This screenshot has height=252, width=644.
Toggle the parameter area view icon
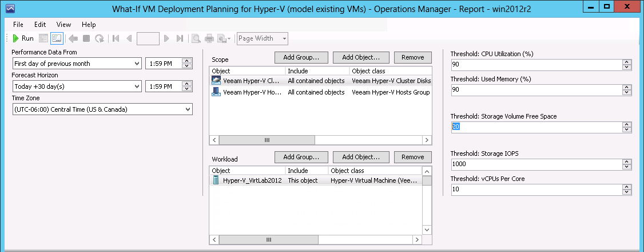click(57, 38)
